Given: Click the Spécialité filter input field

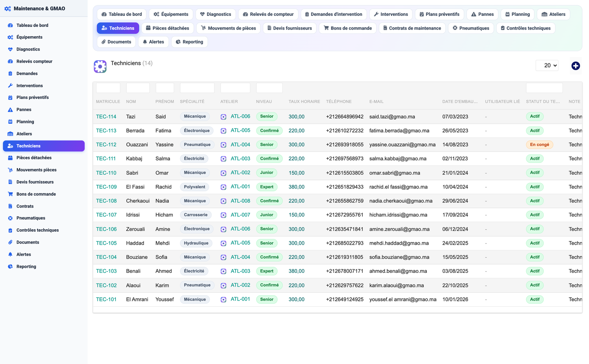Looking at the screenshot, I should [197, 88].
